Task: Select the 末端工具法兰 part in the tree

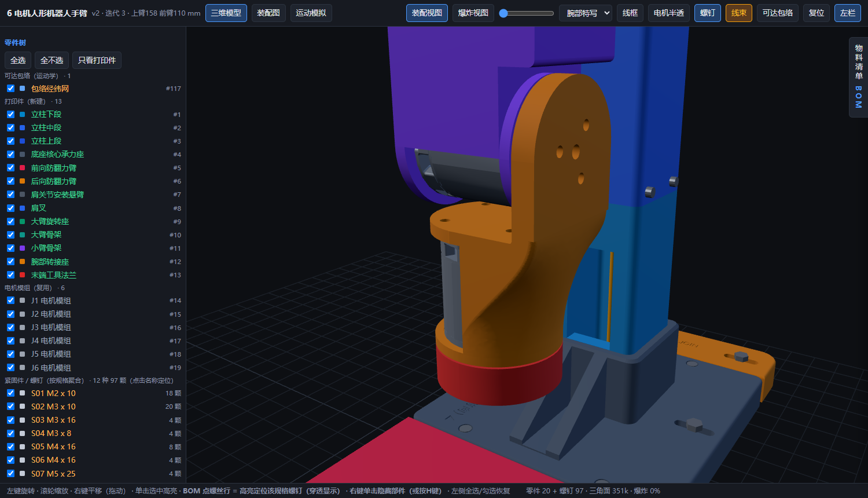Action: coord(54,275)
